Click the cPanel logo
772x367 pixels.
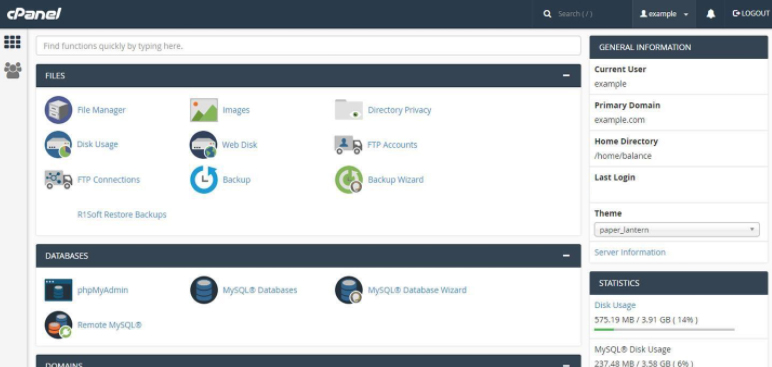pyautogui.click(x=34, y=13)
